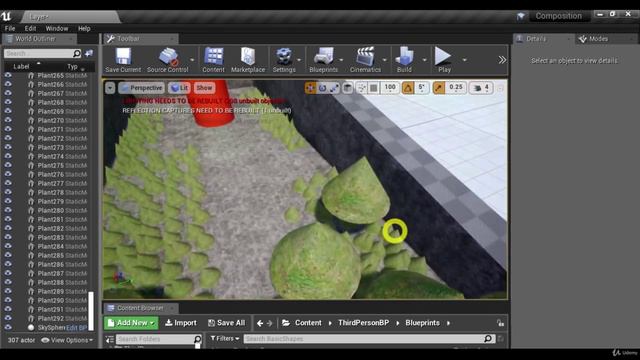Sort outliner by Label column
Viewport: 640px width, 360px height.
[21, 67]
